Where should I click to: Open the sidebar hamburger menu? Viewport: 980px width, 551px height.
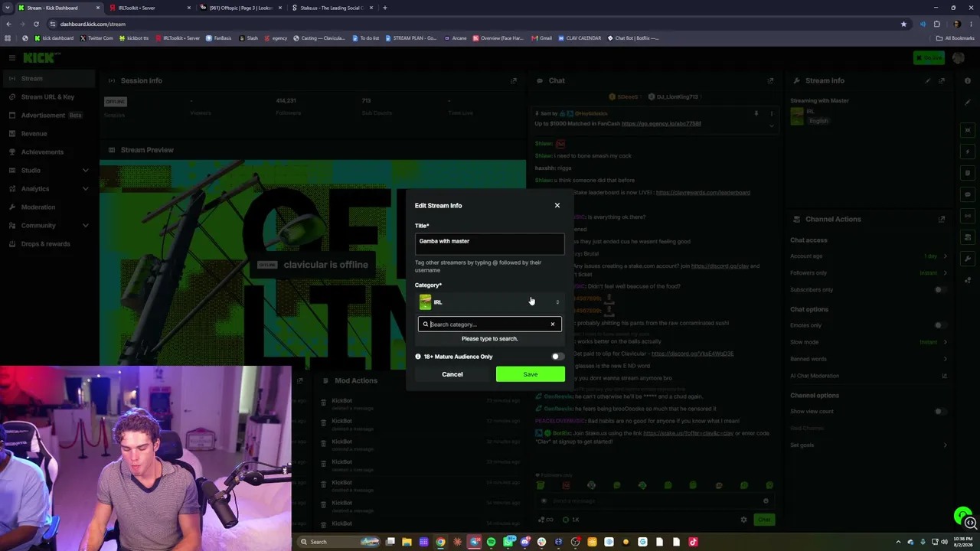(x=12, y=57)
